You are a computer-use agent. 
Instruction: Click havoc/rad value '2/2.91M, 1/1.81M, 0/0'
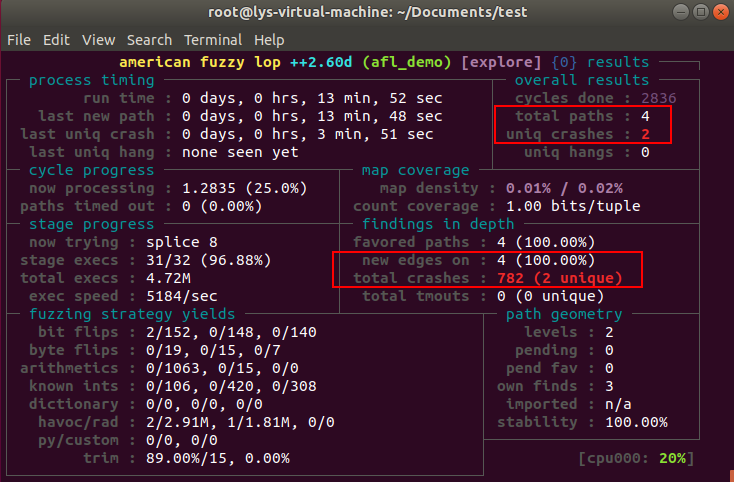point(240,423)
